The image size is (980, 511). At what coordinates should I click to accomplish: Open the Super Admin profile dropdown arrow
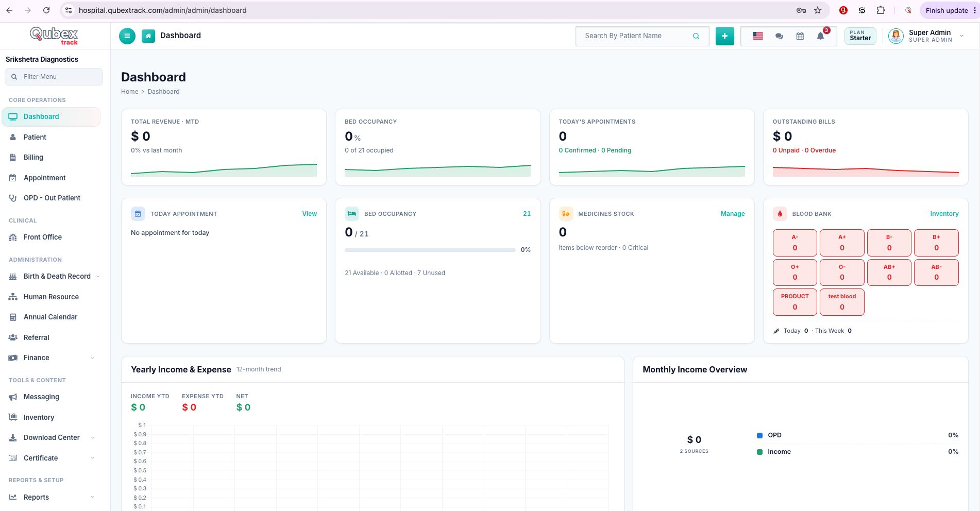[961, 36]
